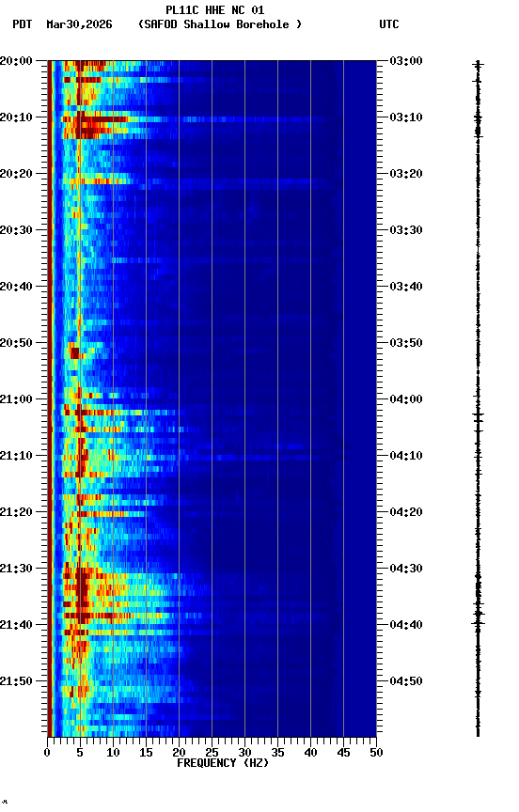Click the 10 Hz frequency tick label
The width and height of the screenshot is (519, 812).
pyautogui.click(x=113, y=753)
